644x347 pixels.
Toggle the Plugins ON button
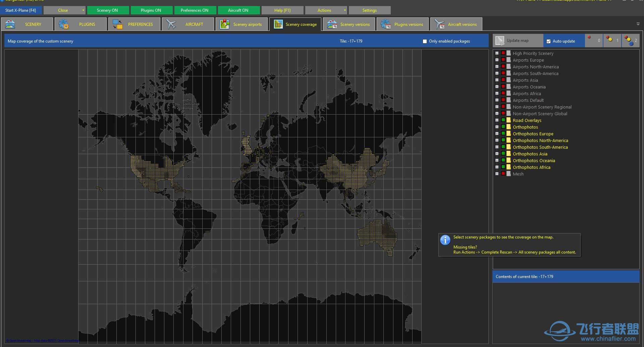click(x=151, y=10)
